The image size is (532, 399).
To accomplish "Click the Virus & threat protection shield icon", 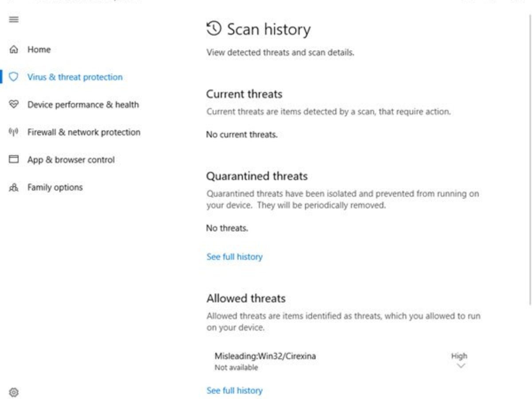I will coord(14,77).
